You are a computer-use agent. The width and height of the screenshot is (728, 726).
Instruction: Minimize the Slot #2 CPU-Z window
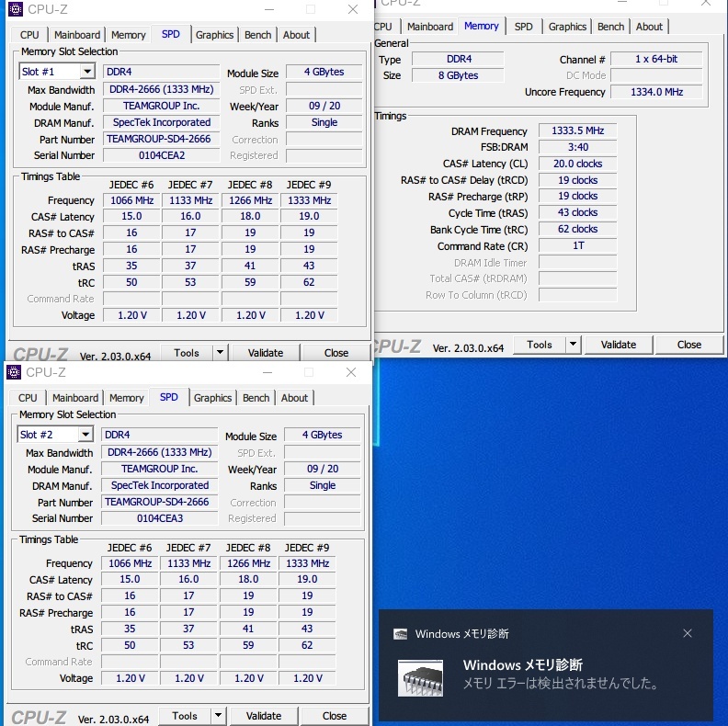267,372
